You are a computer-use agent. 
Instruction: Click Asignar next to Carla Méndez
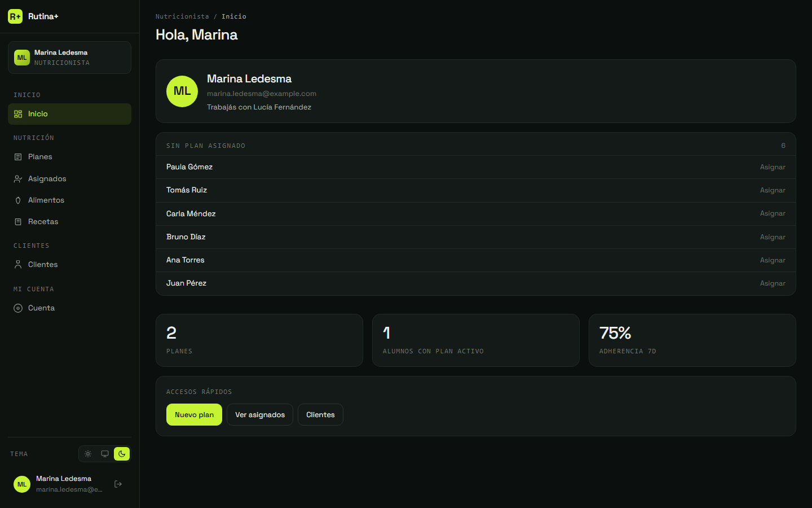coord(773,213)
